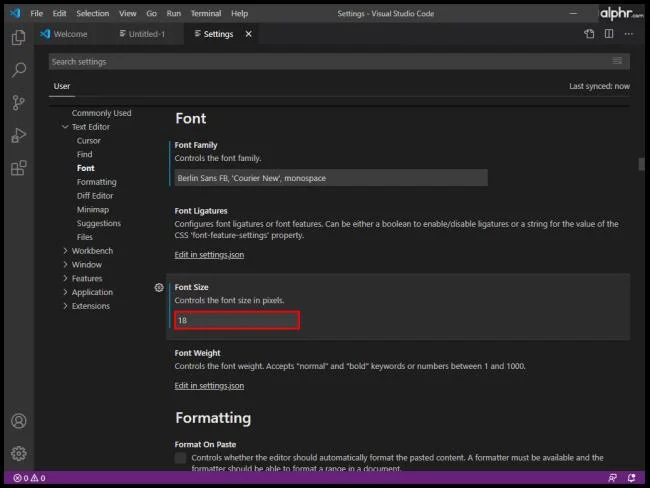The width and height of the screenshot is (650, 488).
Task: Click the filter icon in search settings
Action: point(617,61)
